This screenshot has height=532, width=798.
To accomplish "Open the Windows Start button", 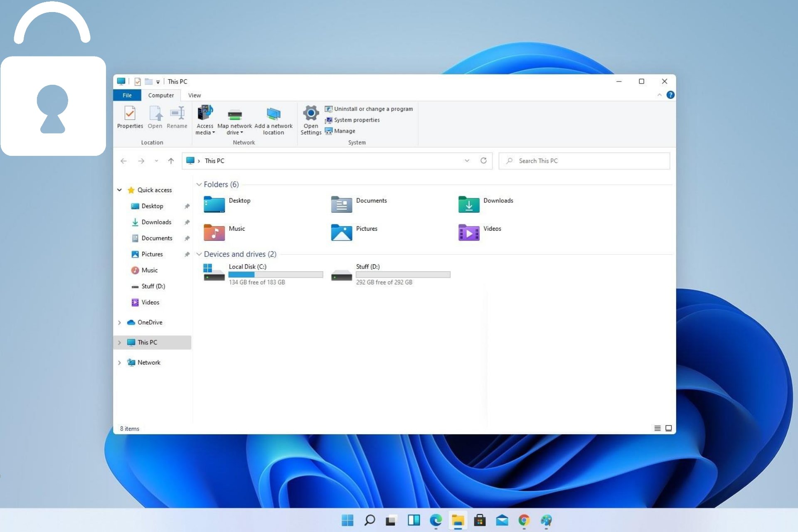I will (347, 520).
